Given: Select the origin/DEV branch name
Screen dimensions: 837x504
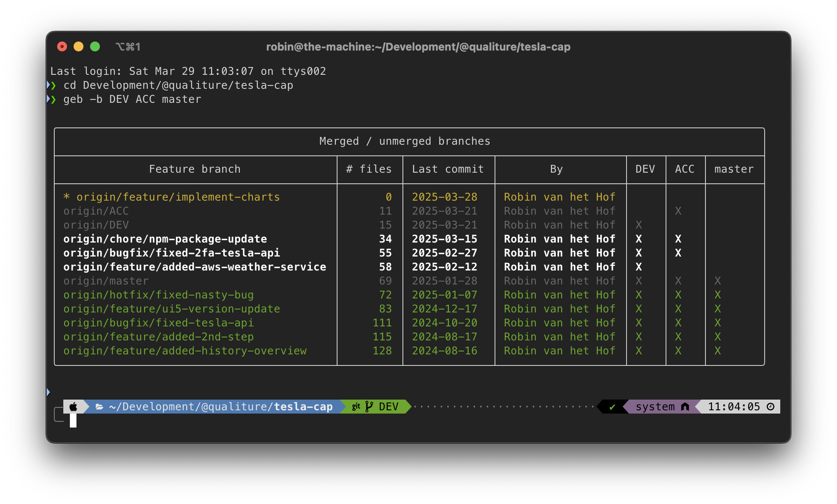Looking at the screenshot, I should point(96,225).
